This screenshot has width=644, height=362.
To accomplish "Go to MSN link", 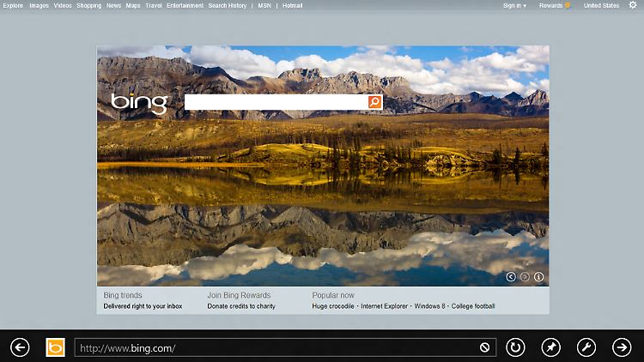I will (264, 5).
